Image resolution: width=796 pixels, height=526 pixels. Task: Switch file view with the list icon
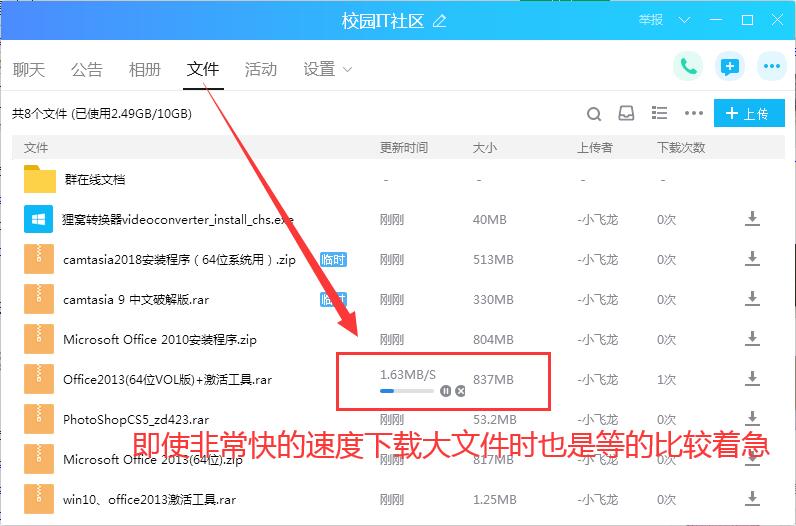click(659, 113)
